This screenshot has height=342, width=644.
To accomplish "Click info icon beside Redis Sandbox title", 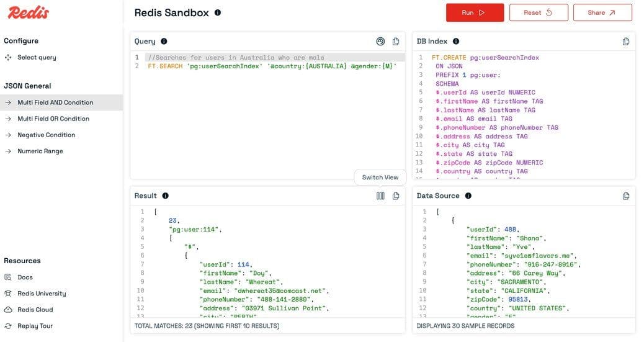I will (x=217, y=12).
